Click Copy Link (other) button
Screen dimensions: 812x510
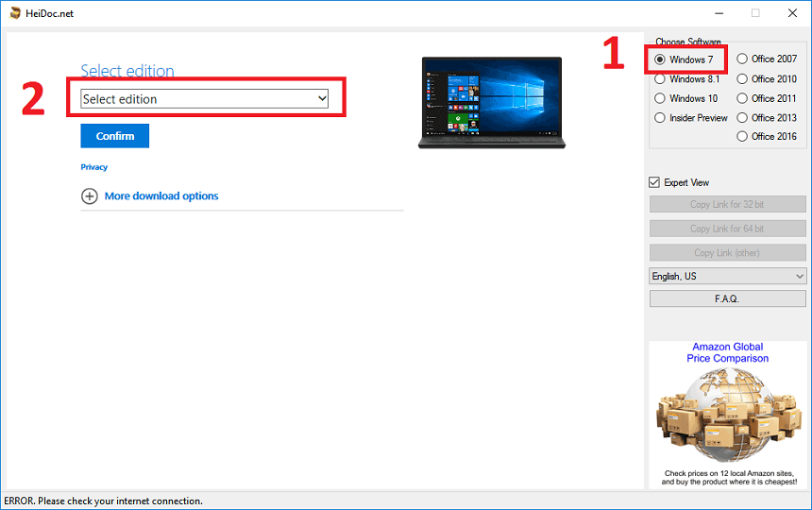(x=728, y=253)
